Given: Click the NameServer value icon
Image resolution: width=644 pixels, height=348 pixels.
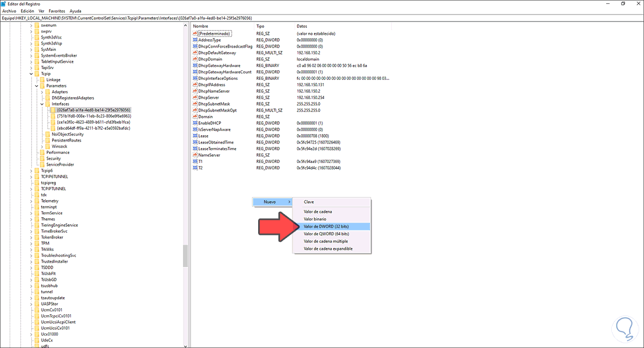Looking at the screenshot, I should [195, 155].
